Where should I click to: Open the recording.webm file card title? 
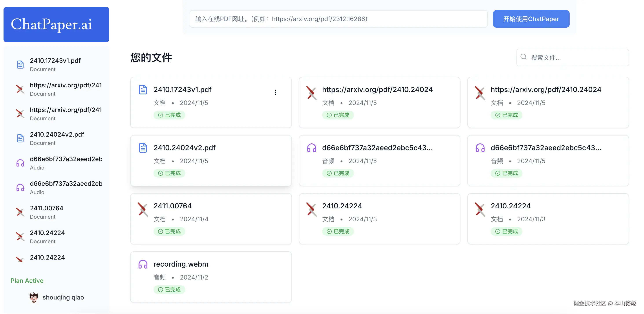[x=181, y=264]
